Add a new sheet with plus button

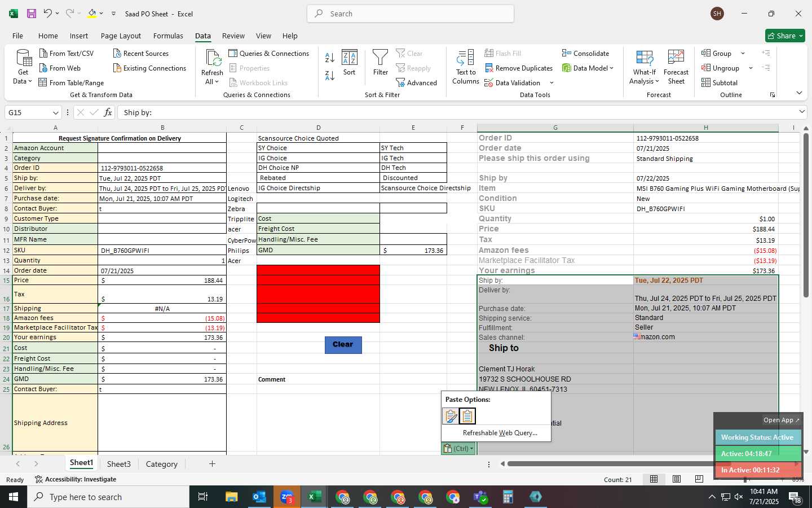pyautogui.click(x=212, y=464)
